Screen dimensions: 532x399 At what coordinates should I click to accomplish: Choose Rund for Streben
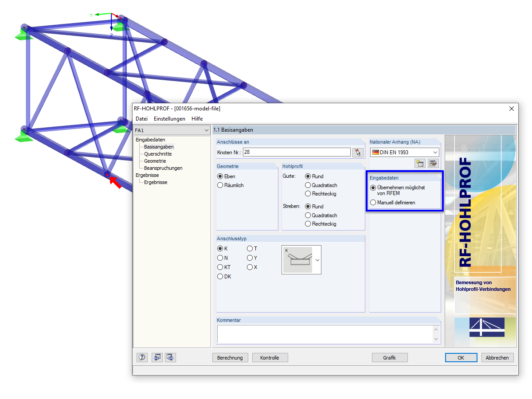coord(308,207)
